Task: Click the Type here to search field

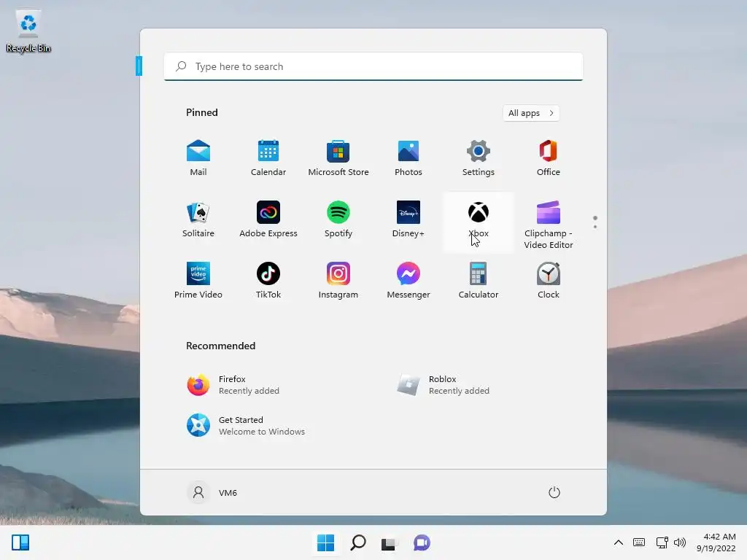Action: [x=373, y=66]
